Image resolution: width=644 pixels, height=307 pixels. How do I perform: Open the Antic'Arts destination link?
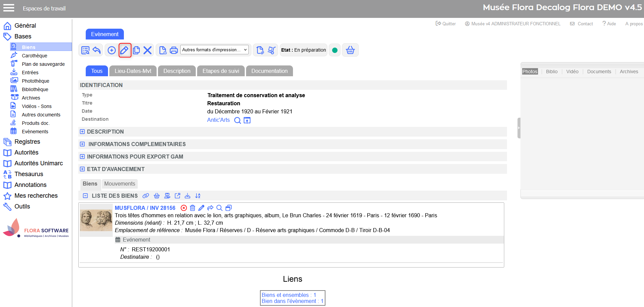click(218, 120)
